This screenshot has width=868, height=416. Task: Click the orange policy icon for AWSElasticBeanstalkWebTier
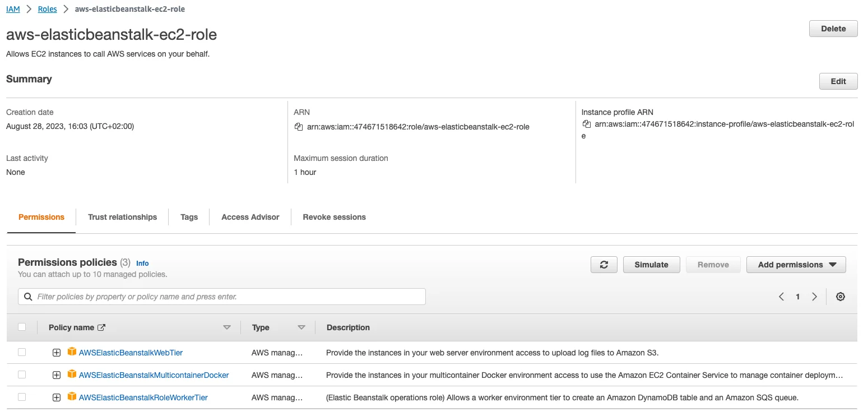click(x=72, y=352)
